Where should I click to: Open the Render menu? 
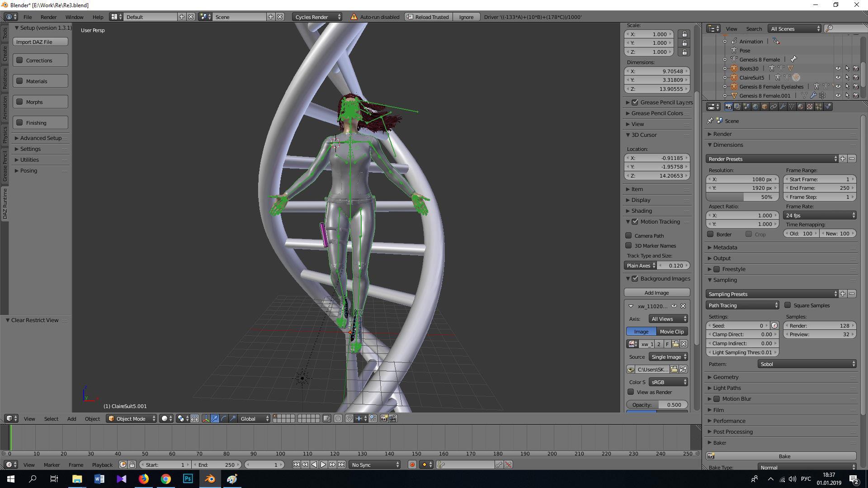coord(48,17)
